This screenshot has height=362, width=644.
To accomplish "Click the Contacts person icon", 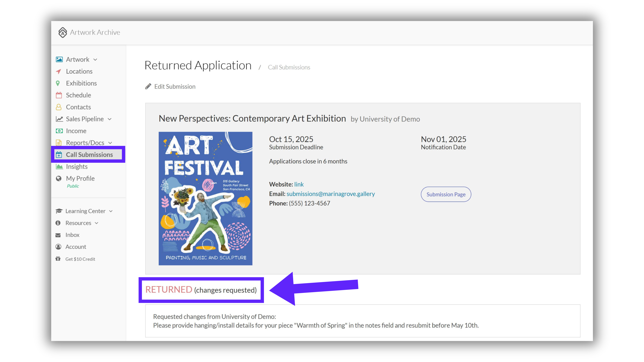I will pyautogui.click(x=59, y=107).
